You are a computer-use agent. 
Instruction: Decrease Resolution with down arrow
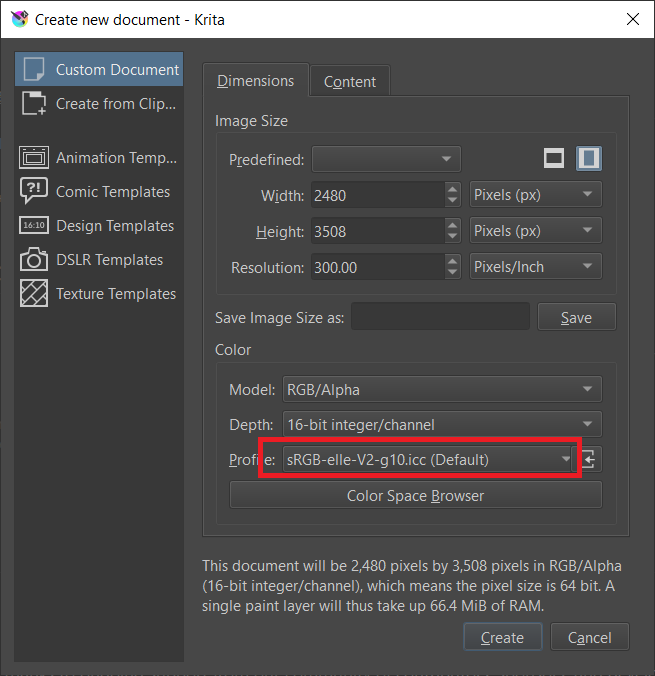(x=452, y=273)
